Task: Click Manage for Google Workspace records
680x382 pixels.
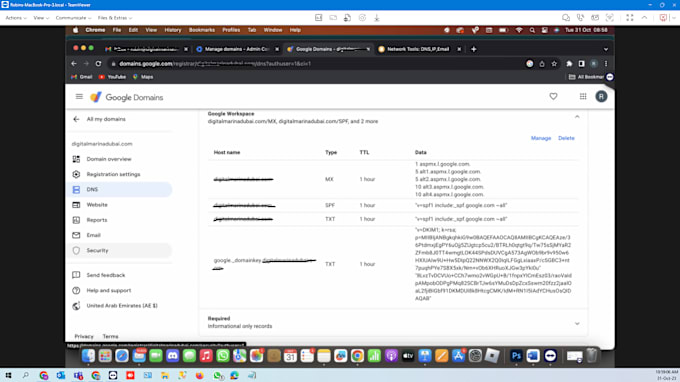Action: coord(541,138)
